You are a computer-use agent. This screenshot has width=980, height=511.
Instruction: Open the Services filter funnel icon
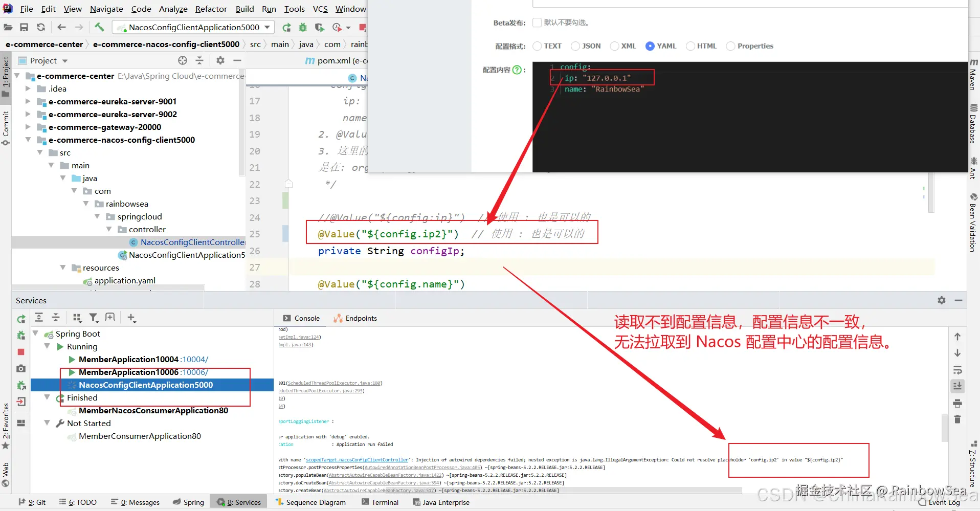pos(94,318)
